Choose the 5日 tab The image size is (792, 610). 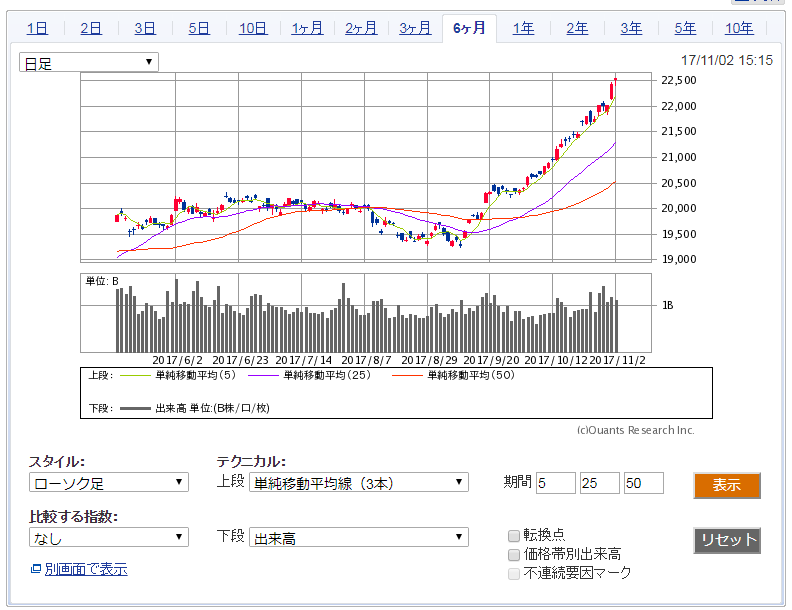coord(199,28)
